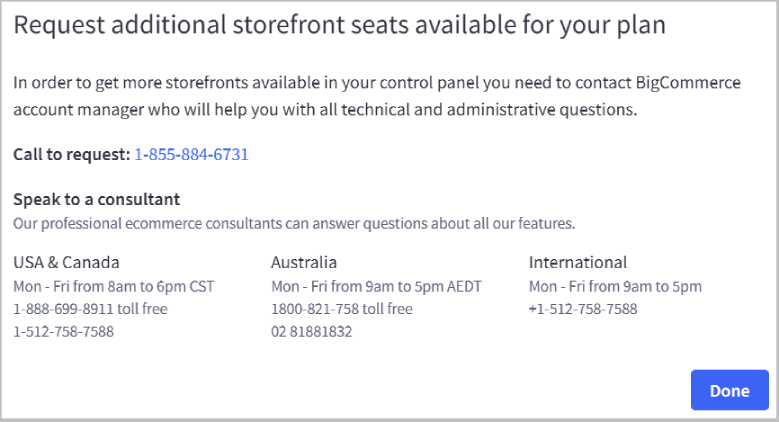Select the 'Speak to a consultant' heading
This screenshot has width=779, height=422.
tap(96, 199)
